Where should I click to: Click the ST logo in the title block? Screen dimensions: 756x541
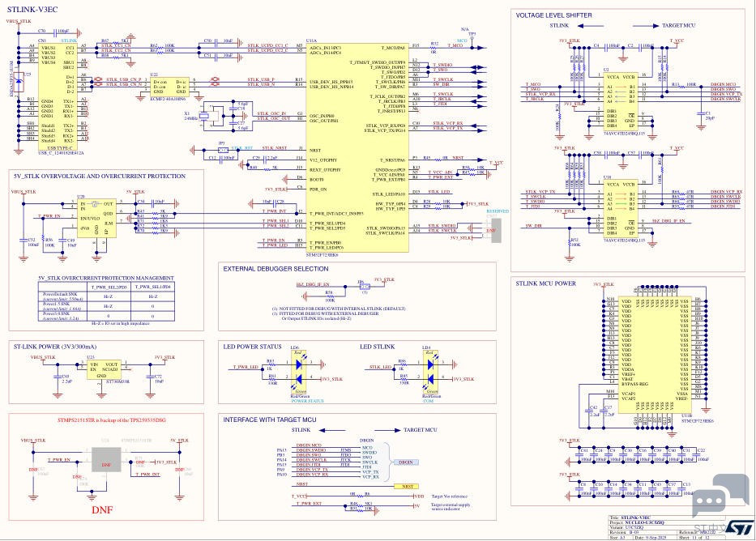tap(740, 528)
